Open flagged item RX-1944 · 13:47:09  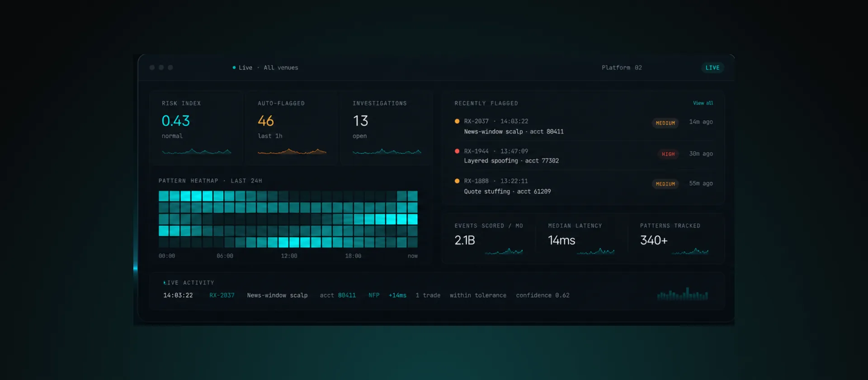coord(496,151)
